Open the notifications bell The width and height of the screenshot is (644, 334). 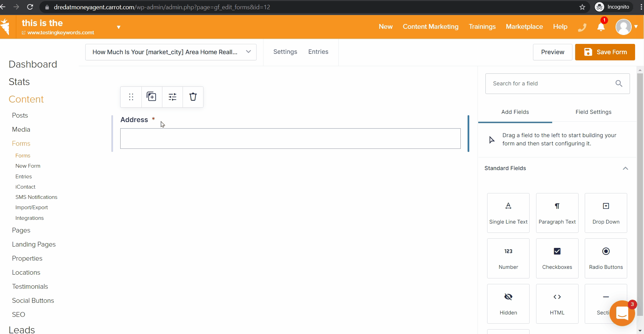(601, 27)
